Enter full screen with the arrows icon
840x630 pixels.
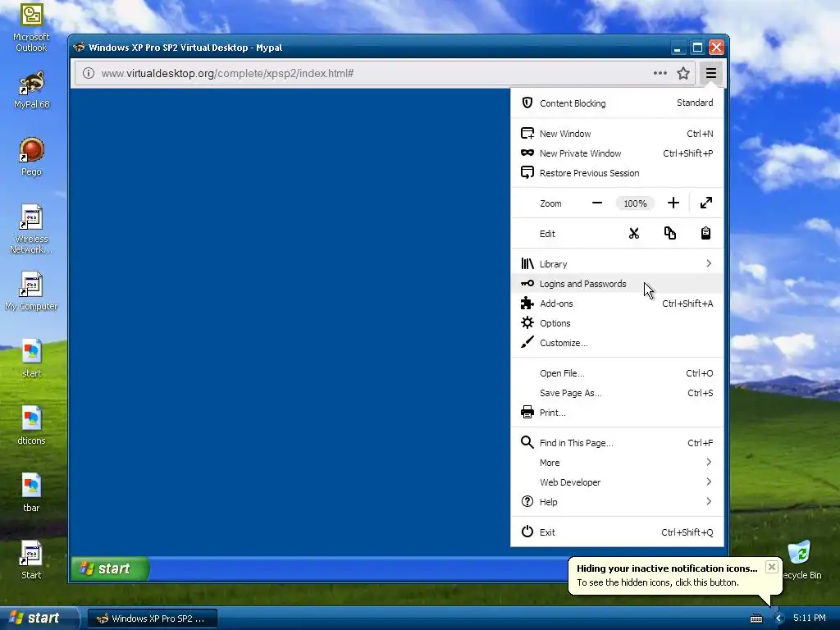[706, 203]
